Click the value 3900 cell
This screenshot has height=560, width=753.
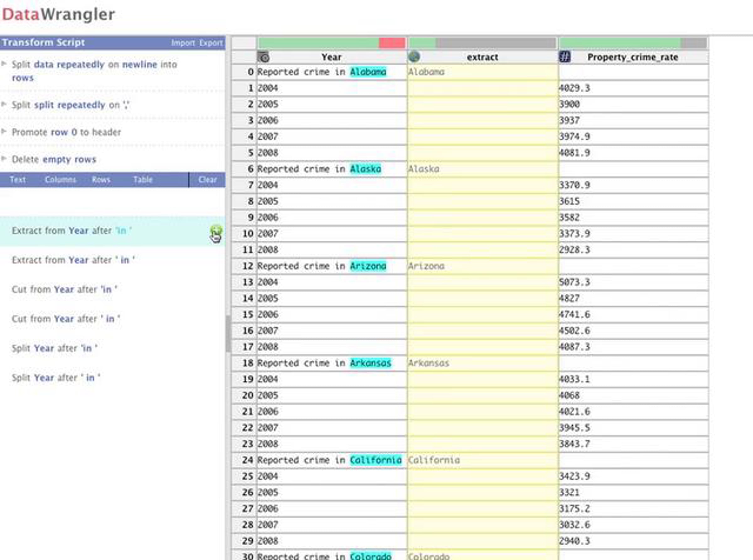(634, 104)
